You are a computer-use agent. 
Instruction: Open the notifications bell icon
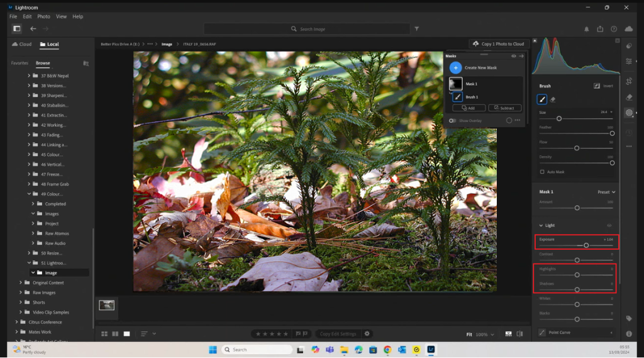(x=587, y=29)
